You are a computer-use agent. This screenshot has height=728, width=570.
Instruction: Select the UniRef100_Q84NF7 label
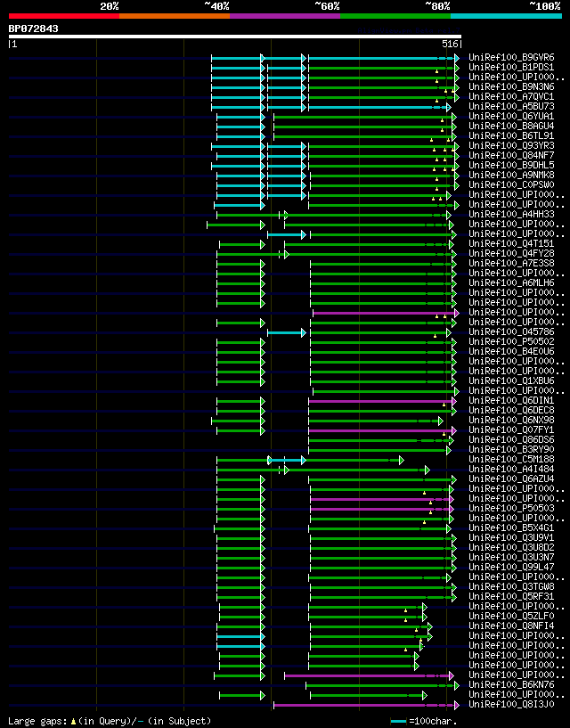pyautogui.click(x=511, y=156)
